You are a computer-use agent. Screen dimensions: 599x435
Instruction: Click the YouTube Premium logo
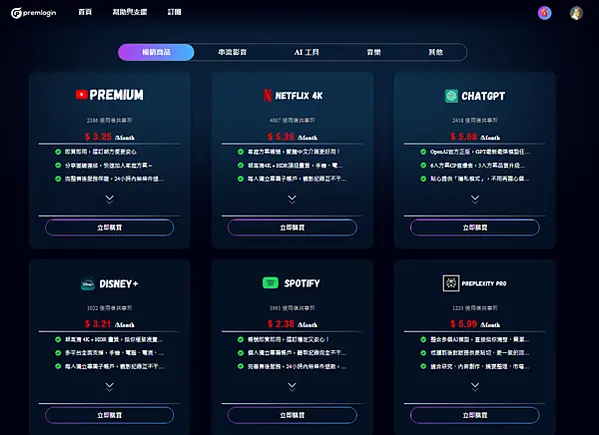click(110, 95)
